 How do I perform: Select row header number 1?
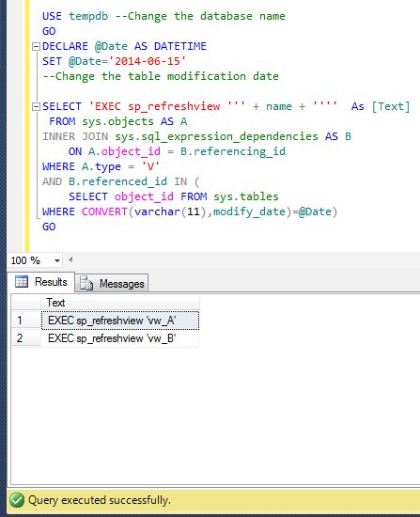pyautogui.click(x=26, y=321)
